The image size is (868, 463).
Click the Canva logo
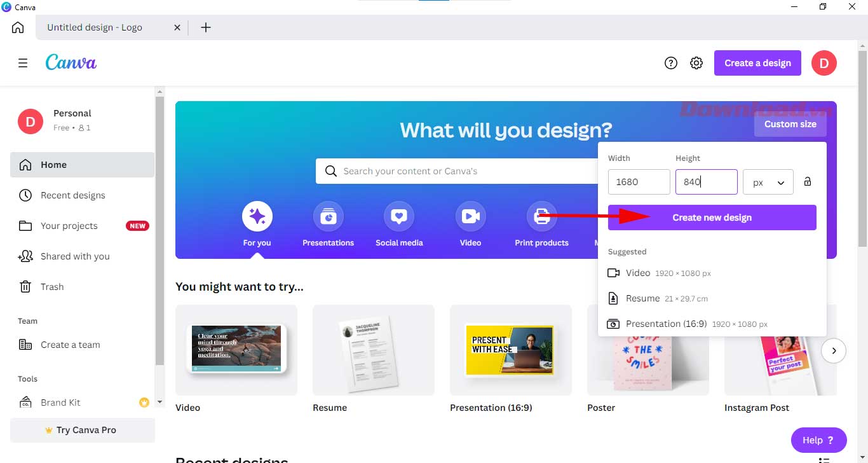click(71, 62)
